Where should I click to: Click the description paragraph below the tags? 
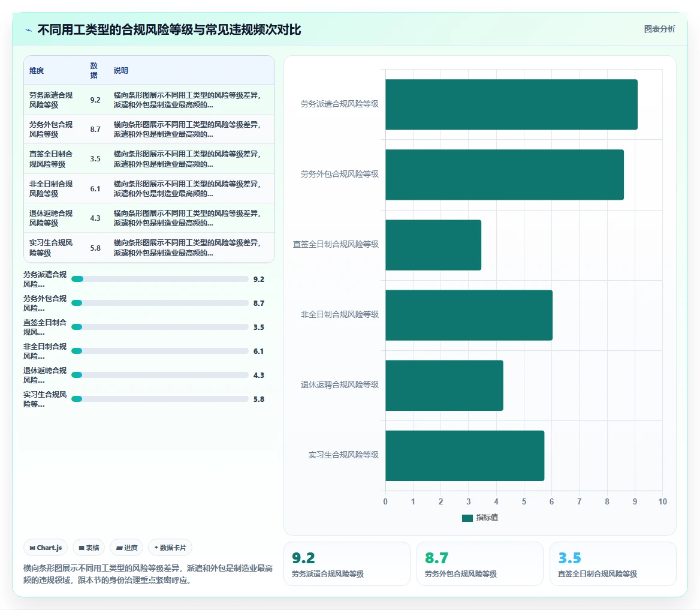[x=148, y=574]
